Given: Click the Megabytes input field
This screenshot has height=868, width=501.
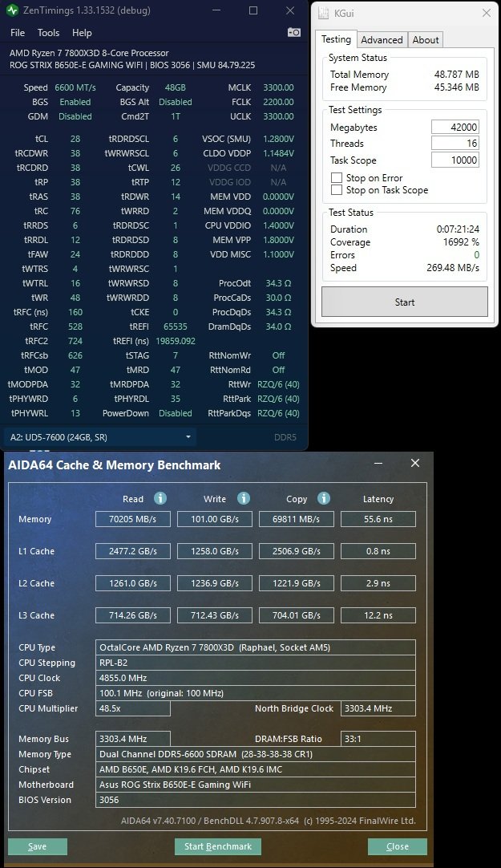Looking at the screenshot, I should pos(455,127).
